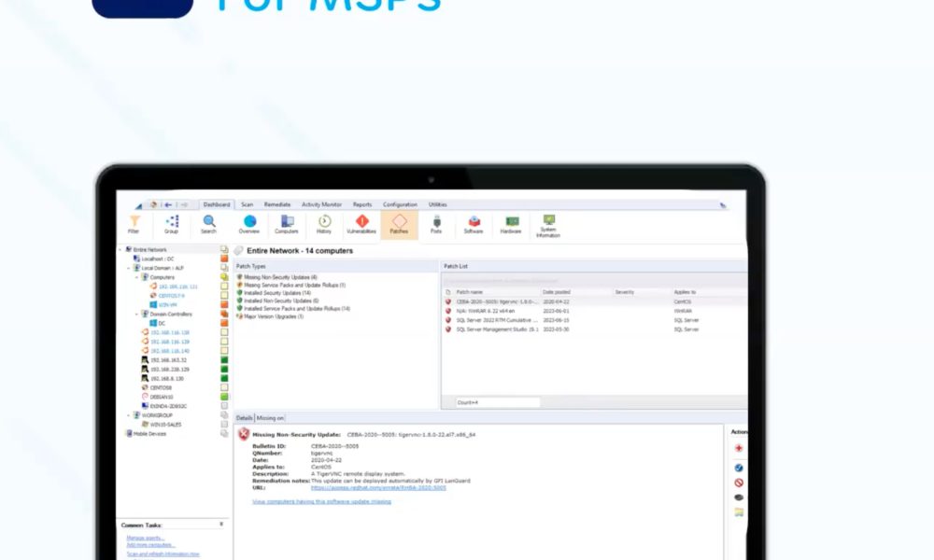Click the Ports toolbar icon
The width and height of the screenshot is (934, 560).
pos(436,223)
